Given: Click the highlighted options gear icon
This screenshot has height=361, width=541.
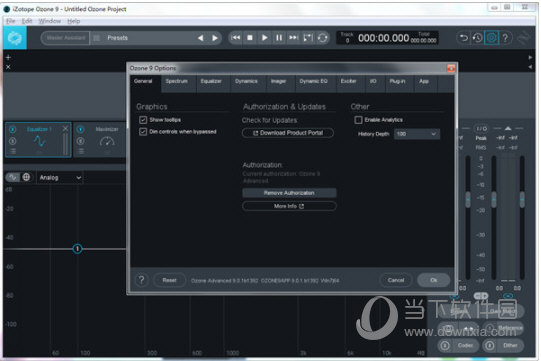Looking at the screenshot, I should [x=491, y=38].
